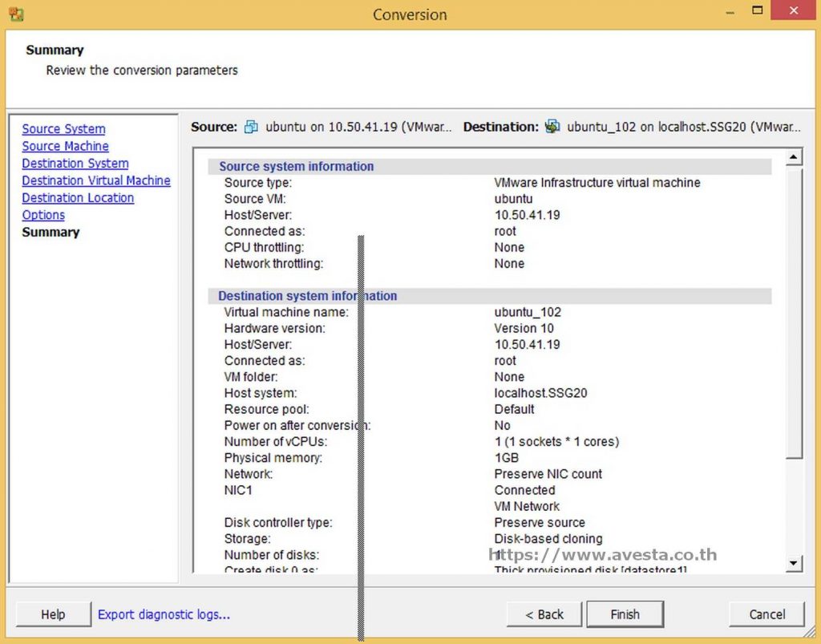Click the Number of disks label
821x644 pixels.
[x=271, y=556]
